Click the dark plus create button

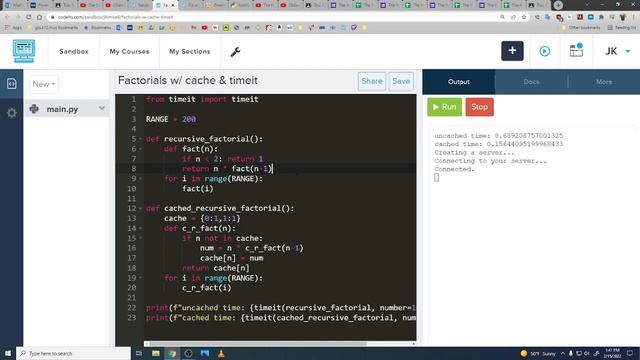[512, 51]
